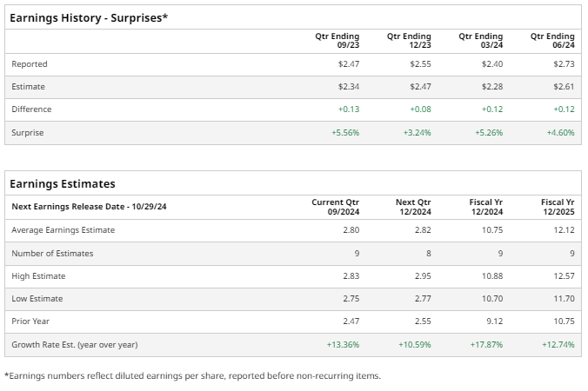
Task: Click the reported value $2.55
Action: [420, 64]
